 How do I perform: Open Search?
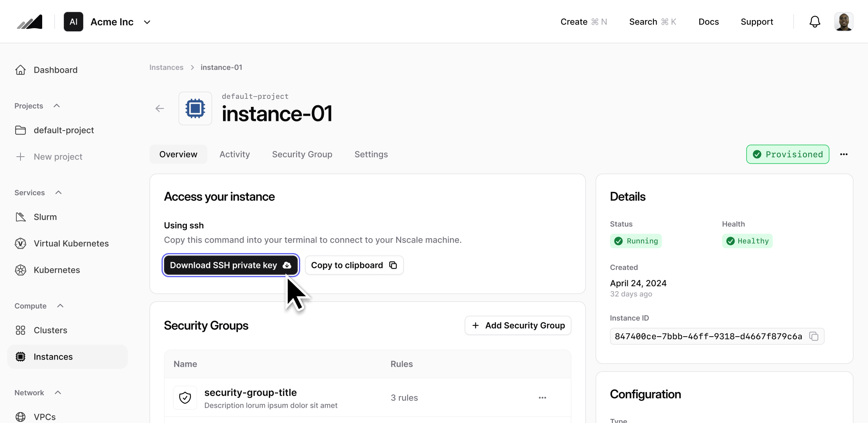(653, 22)
